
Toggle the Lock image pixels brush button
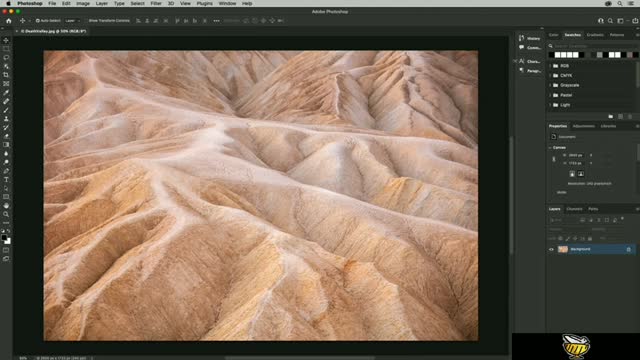tap(568, 238)
